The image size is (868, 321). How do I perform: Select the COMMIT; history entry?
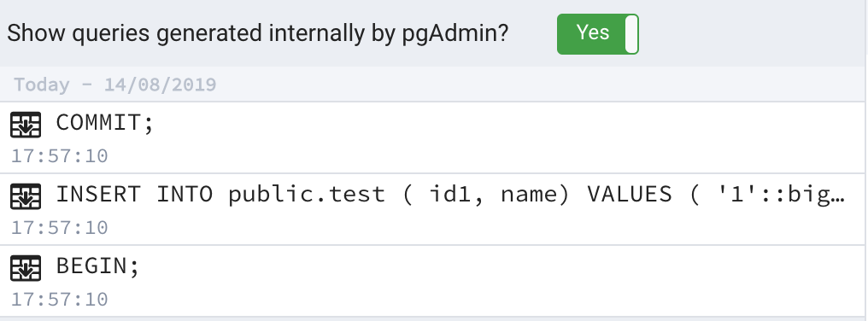click(431, 137)
